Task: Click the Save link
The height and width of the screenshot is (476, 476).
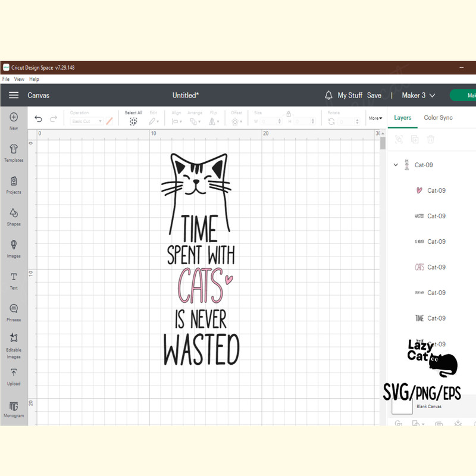Action: [374, 95]
